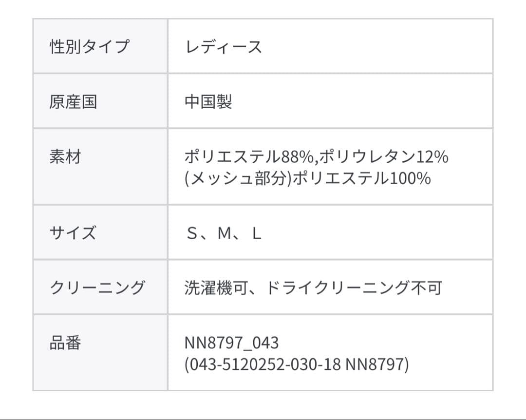Screen dimensions: 526x420
Task: Select the レディース value text
Action: coord(223,47)
